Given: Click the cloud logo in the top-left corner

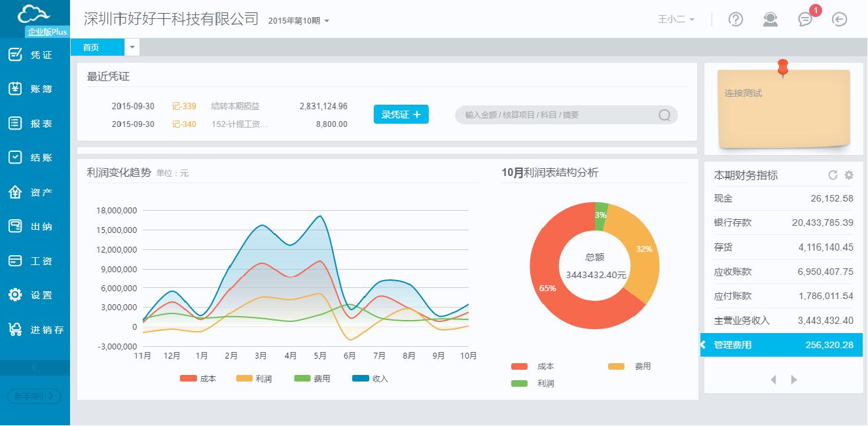Looking at the screenshot, I should tap(34, 14).
